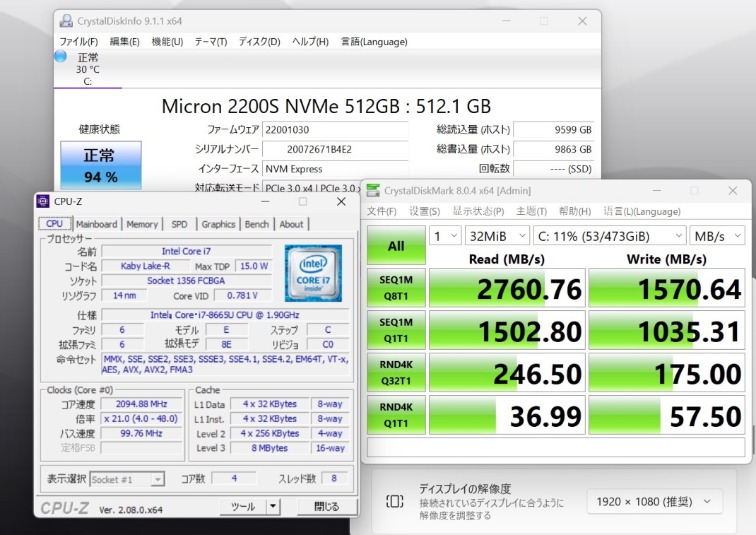The width and height of the screenshot is (756, 535).
Task: Click the CrystalDiskMark title bar app icon
Action: tap(372, 191)
